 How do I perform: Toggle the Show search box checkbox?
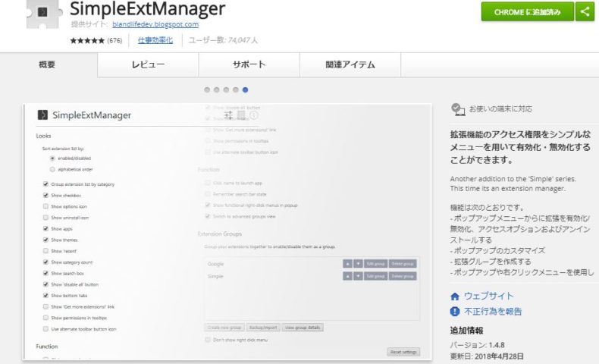pos(45,273)
